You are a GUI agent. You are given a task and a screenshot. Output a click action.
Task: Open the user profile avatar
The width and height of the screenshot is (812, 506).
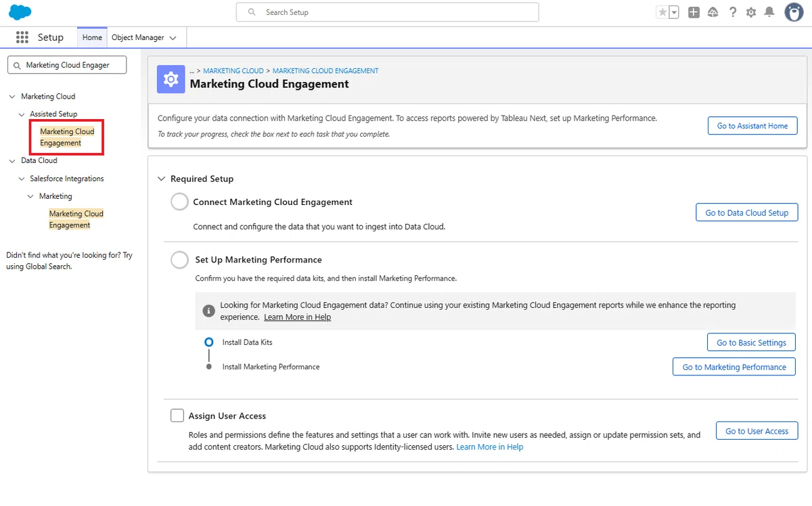(794, 12)
